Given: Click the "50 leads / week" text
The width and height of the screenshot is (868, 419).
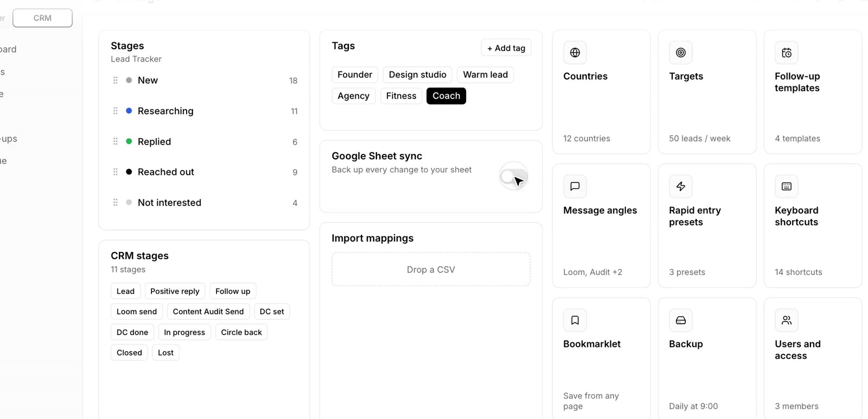Looking at the screenshot, I should pyautogui.click(x=700, y=139).
